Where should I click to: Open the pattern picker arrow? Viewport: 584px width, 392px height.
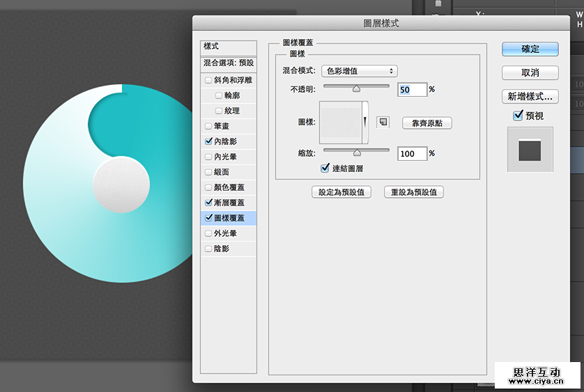click(365, 122)
